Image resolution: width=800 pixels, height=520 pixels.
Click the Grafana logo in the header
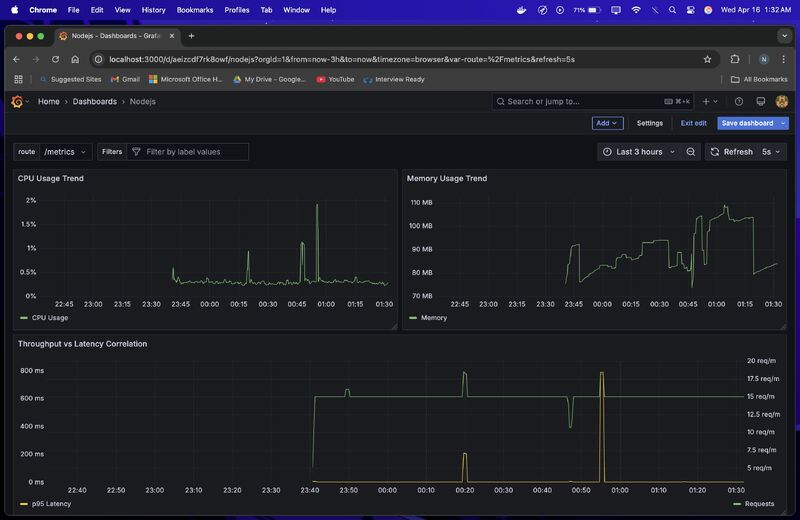click(x=17, y=101)
